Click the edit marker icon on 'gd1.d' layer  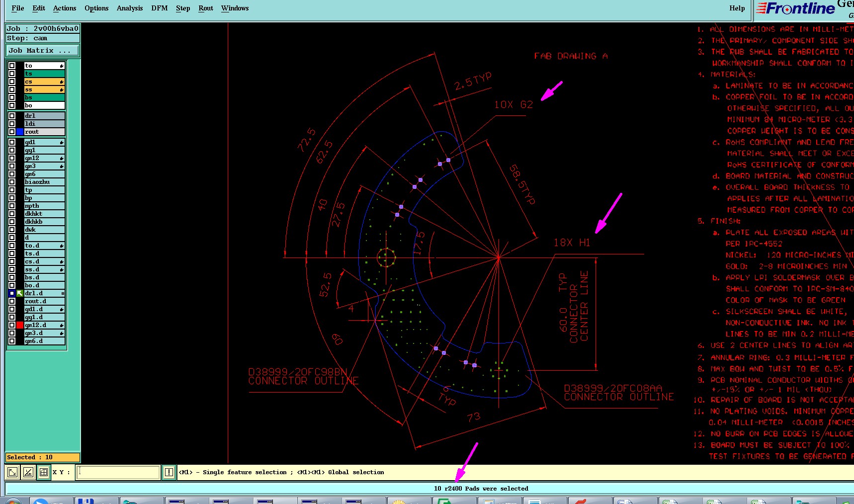tap(62, 309)
